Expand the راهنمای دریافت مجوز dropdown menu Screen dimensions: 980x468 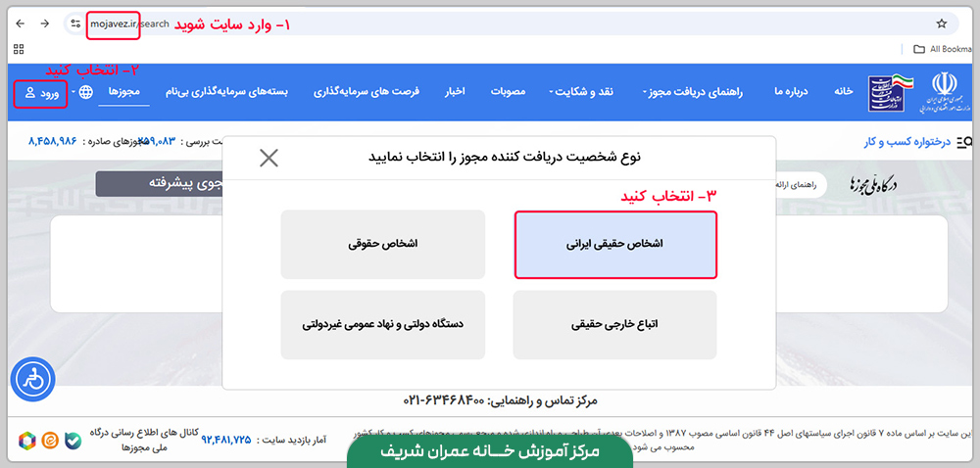(x=693, y=92)
